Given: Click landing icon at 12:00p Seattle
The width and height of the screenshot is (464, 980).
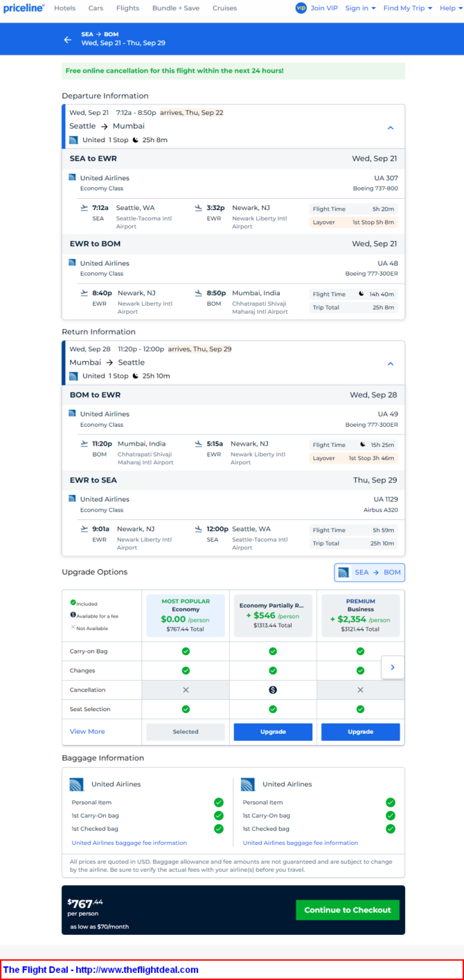Looking at the screenshot, I should tap(199, 529).
